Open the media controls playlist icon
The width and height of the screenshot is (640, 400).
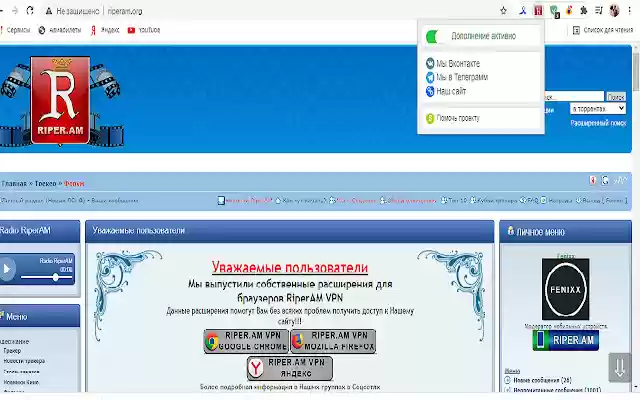(x=598, y=11)
